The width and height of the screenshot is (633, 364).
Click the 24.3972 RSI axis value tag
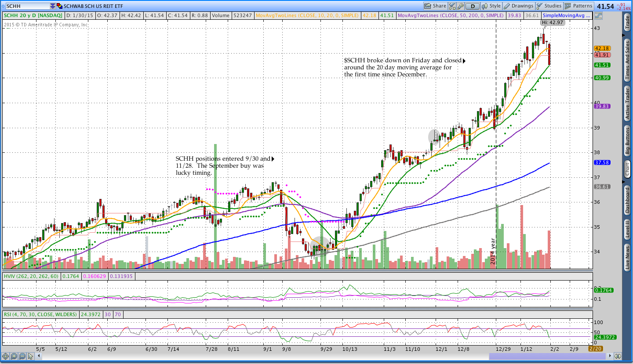604,337
